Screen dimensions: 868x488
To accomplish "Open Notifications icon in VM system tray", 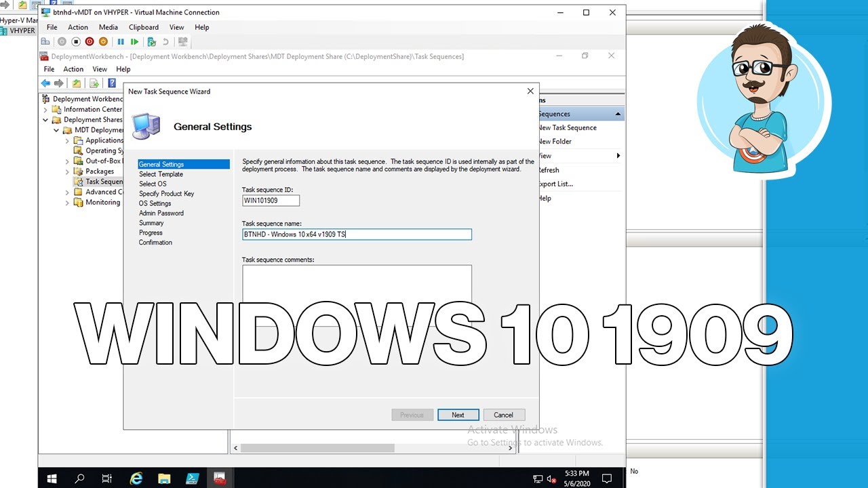I will pyautogui.click(x=608, y=479).
